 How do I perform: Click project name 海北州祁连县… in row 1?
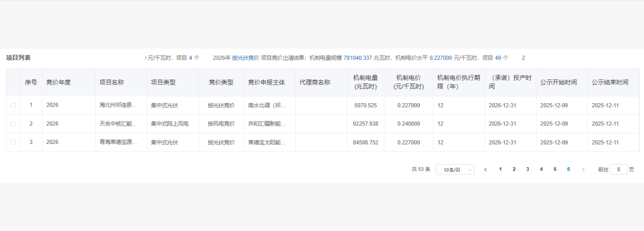[118, 105]
